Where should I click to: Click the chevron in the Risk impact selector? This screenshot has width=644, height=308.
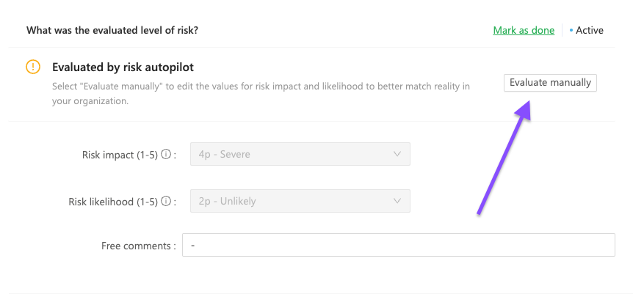(x=397, y=154)
